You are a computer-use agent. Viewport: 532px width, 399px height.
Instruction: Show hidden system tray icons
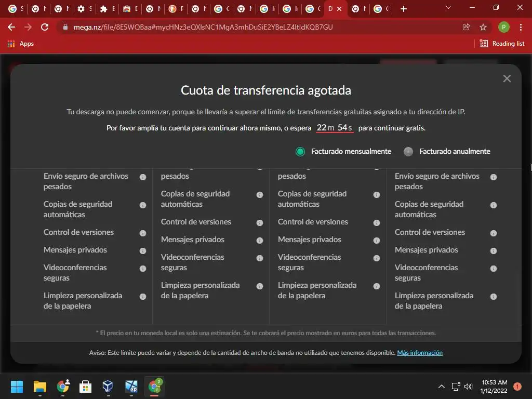coord(442,387)
